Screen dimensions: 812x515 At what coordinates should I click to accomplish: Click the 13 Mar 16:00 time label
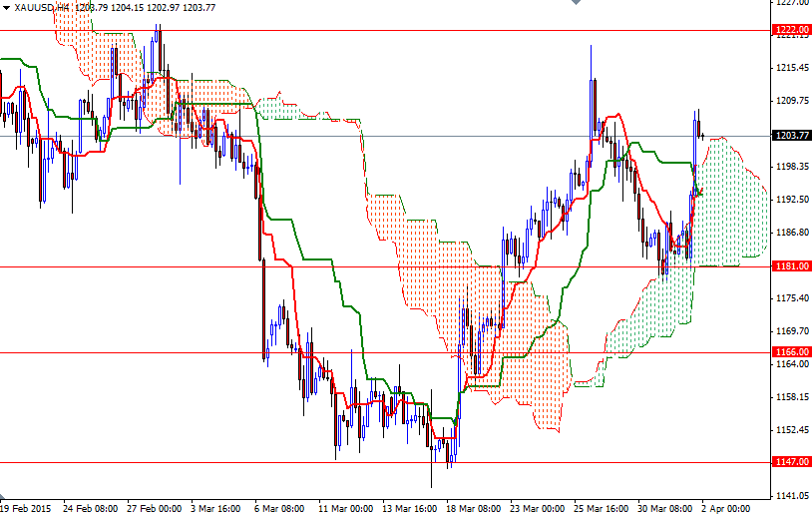coord(408,507)
